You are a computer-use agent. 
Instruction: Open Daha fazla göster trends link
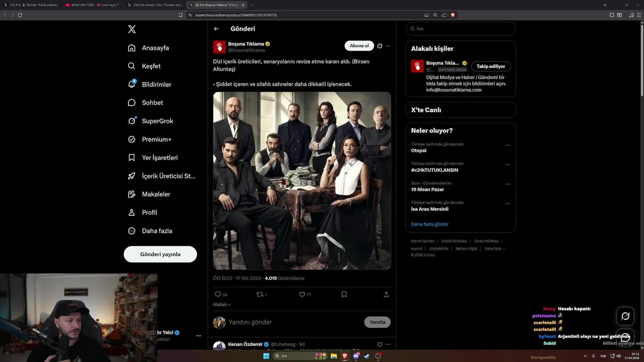click(x=430, y=224)
